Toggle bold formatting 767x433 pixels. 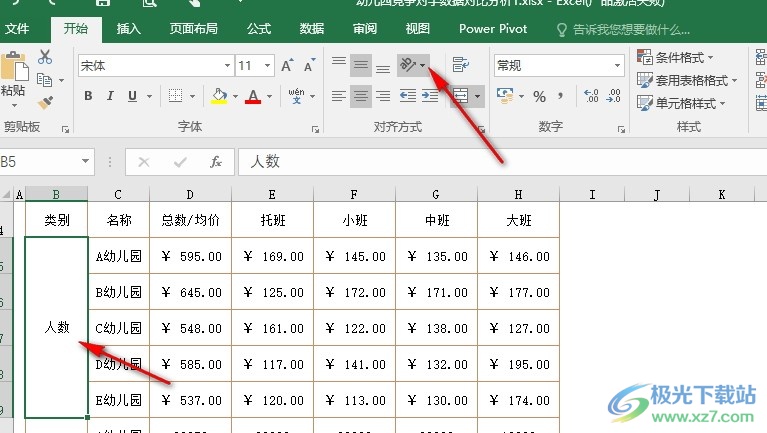point(88,96)
